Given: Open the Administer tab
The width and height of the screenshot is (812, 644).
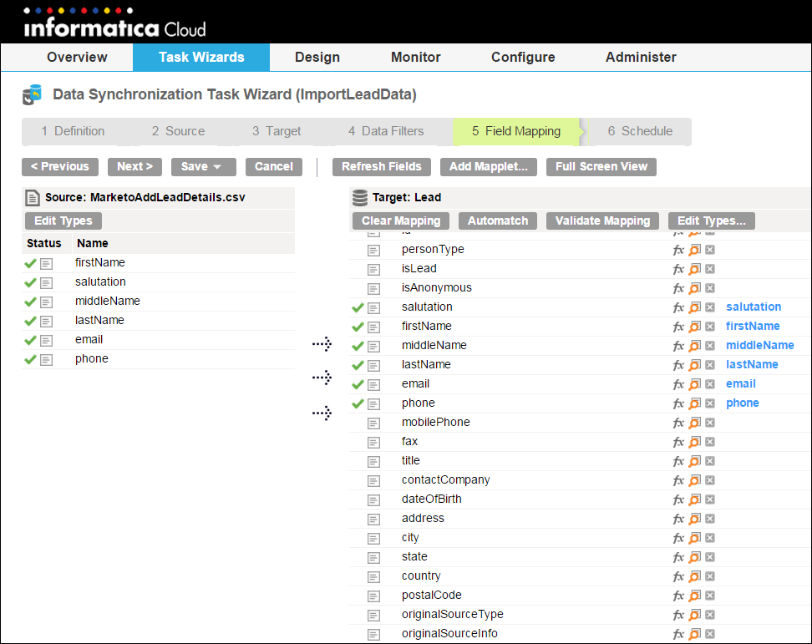Looking at the screenshot, I should [x=641, y=57].
